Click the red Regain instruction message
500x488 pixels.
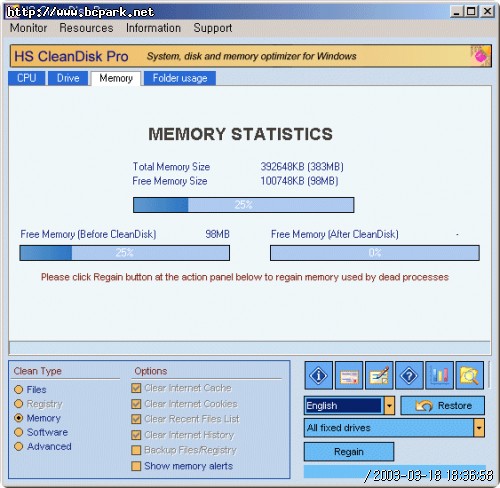[245, 277]
